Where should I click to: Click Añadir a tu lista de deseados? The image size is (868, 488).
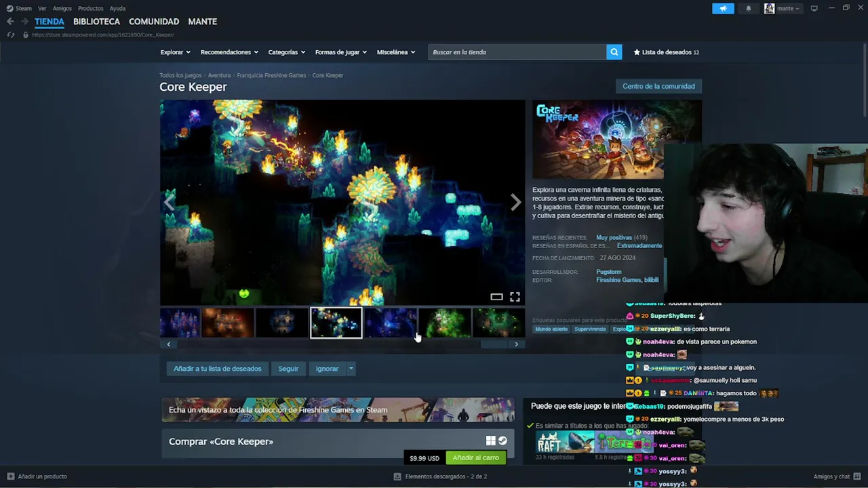coord(217,369)
